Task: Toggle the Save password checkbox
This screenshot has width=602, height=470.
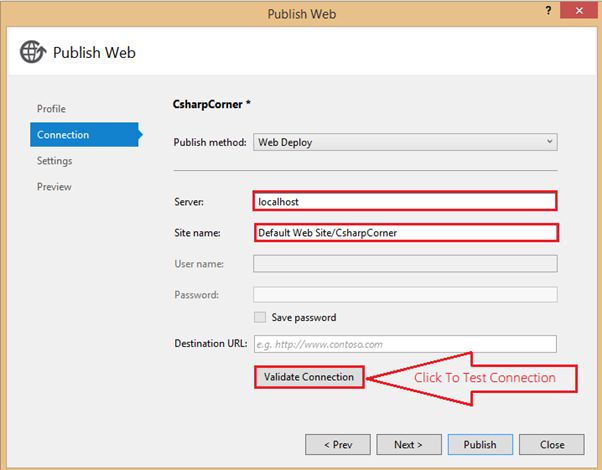Action: tap(260, 317)
